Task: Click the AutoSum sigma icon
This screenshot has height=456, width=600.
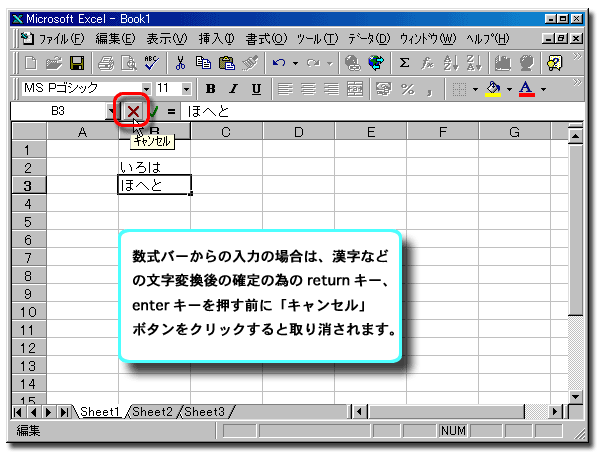Action: coord(404,63)
